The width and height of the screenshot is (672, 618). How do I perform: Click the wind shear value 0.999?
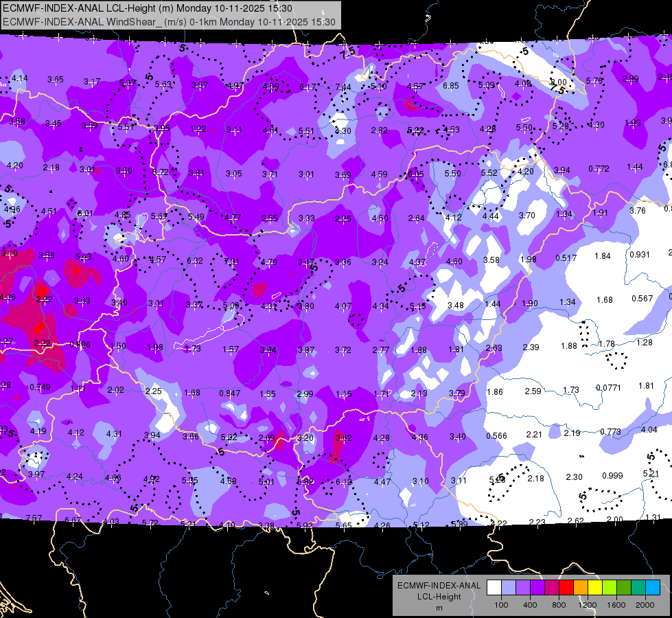click(612, 476)
